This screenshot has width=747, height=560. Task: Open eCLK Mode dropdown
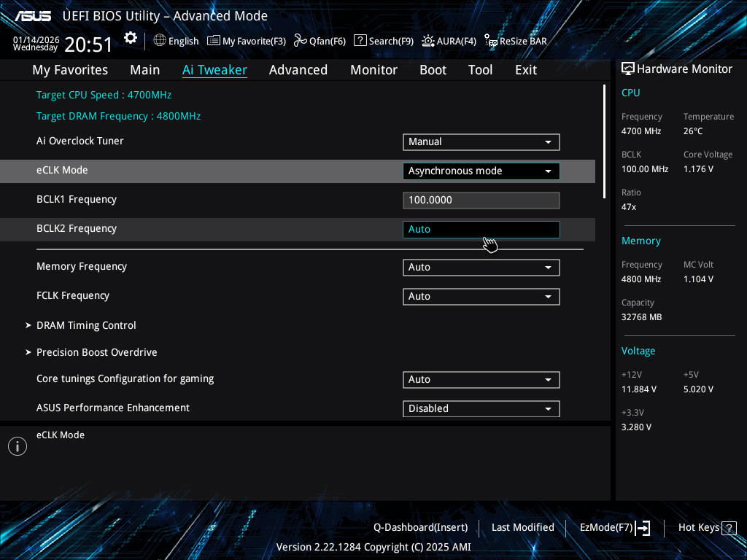(x=481, y=171)
